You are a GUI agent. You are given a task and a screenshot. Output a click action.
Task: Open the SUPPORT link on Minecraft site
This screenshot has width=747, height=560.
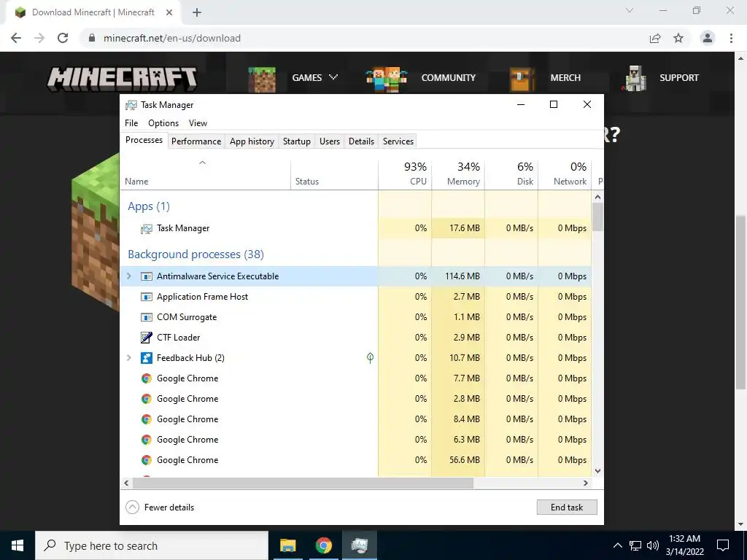(679, 77)
